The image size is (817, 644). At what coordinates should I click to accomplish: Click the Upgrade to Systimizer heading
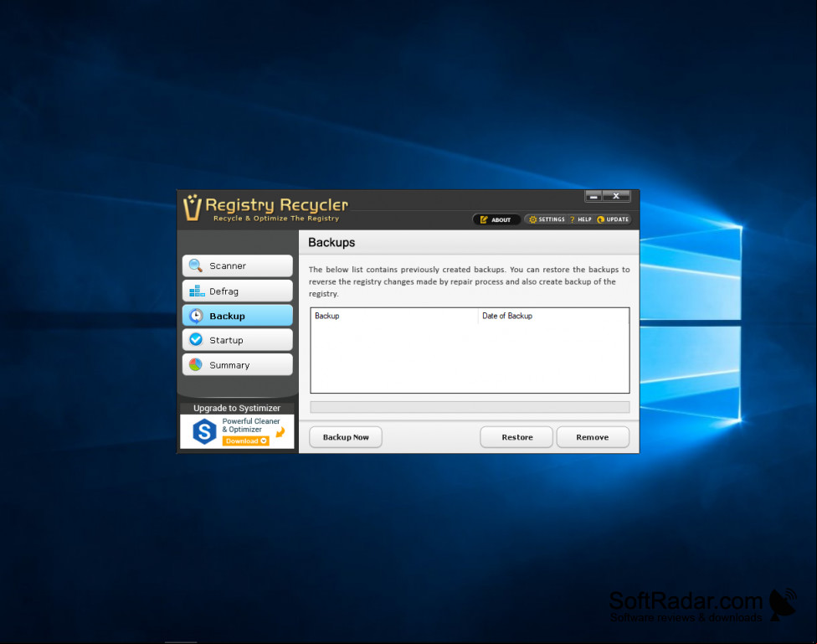(x=237, y=409)
